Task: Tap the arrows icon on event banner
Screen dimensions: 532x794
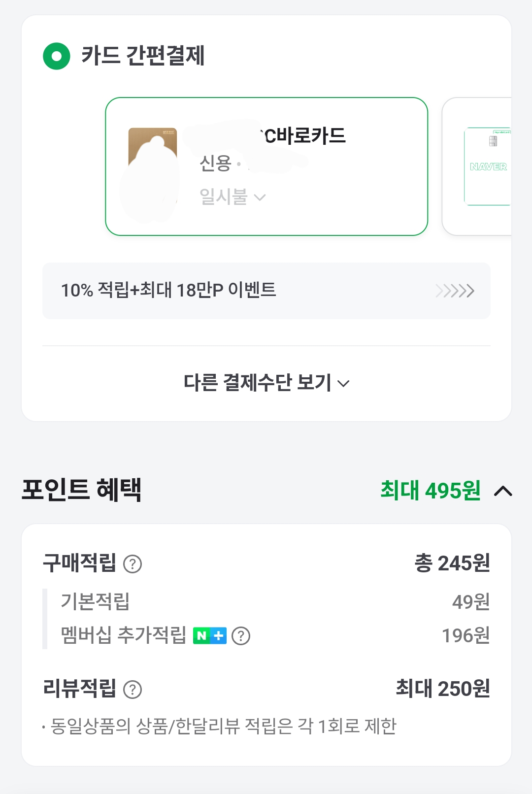Action: click(455, 291)
